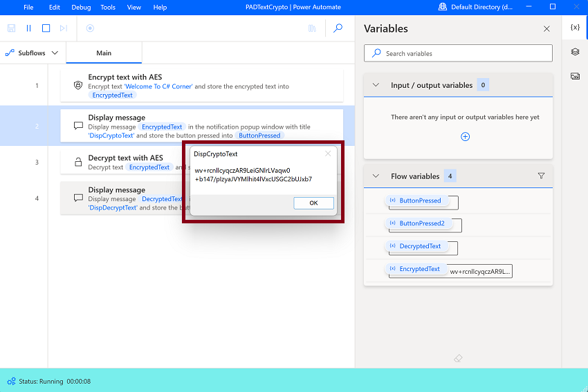Close the Variables pane
Viewport: 588px width, 392px height.
[546, 29]
